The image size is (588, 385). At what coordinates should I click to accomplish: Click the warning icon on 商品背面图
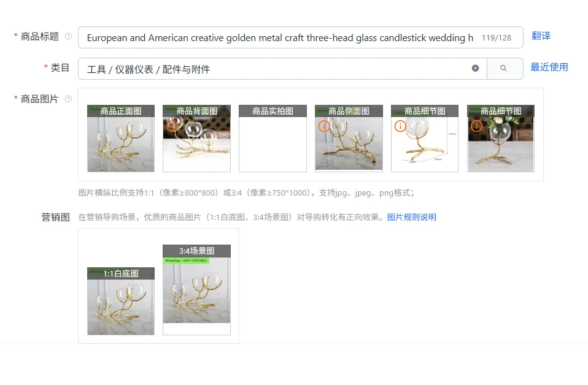pyautogui.click(x=172, y=126)
